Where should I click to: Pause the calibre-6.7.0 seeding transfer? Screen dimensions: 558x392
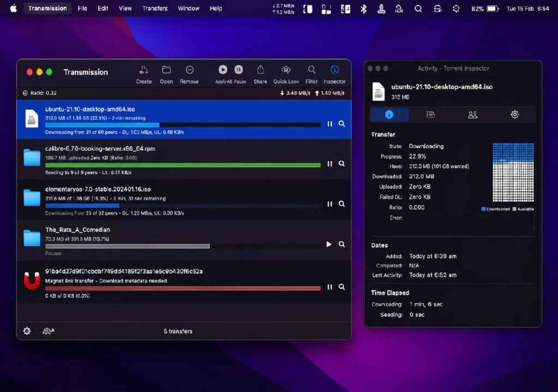click(330, 164)
